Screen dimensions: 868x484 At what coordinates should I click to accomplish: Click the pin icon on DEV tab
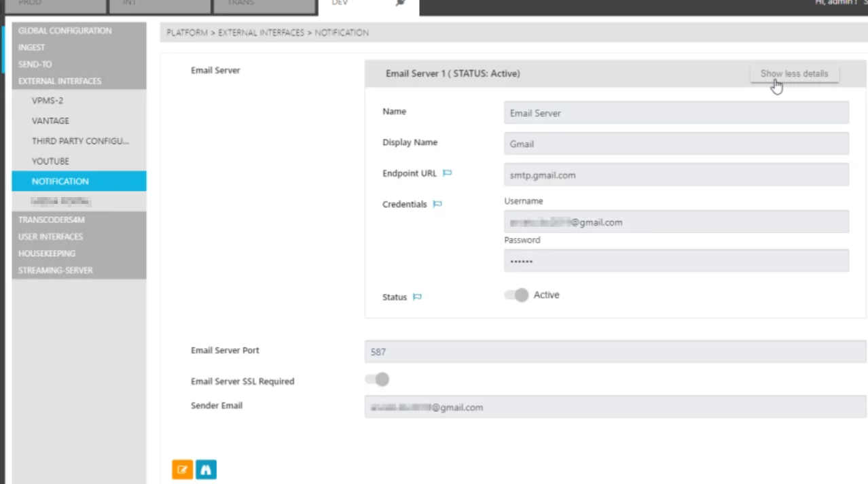pyautogui.click(x=401, y=4)
